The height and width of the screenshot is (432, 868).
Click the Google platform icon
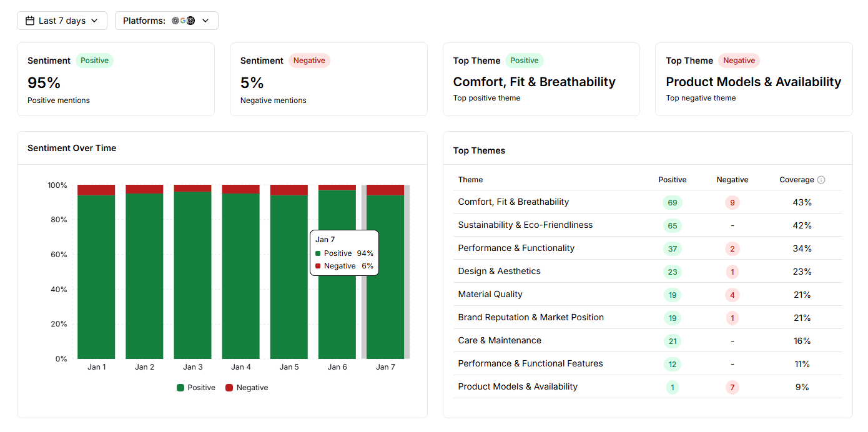pos(183,21)
